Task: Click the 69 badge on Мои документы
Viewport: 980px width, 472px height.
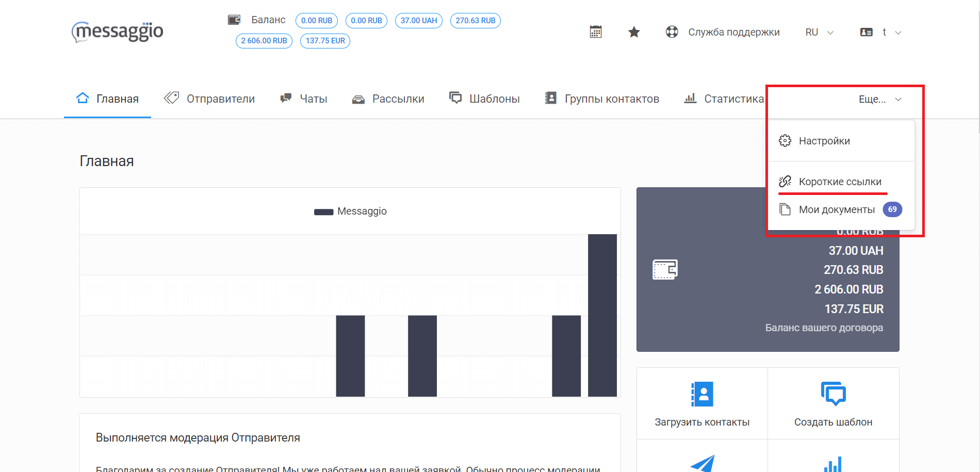Action: click(892, 209)
